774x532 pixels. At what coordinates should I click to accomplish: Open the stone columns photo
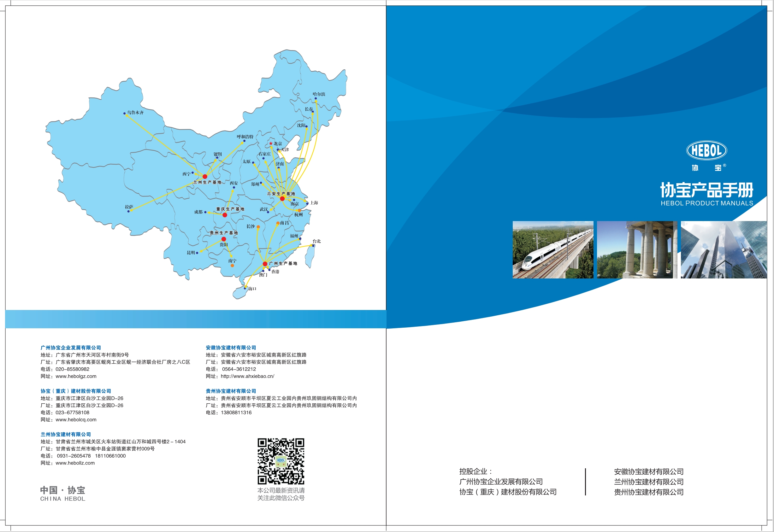(x=637, y=250)
